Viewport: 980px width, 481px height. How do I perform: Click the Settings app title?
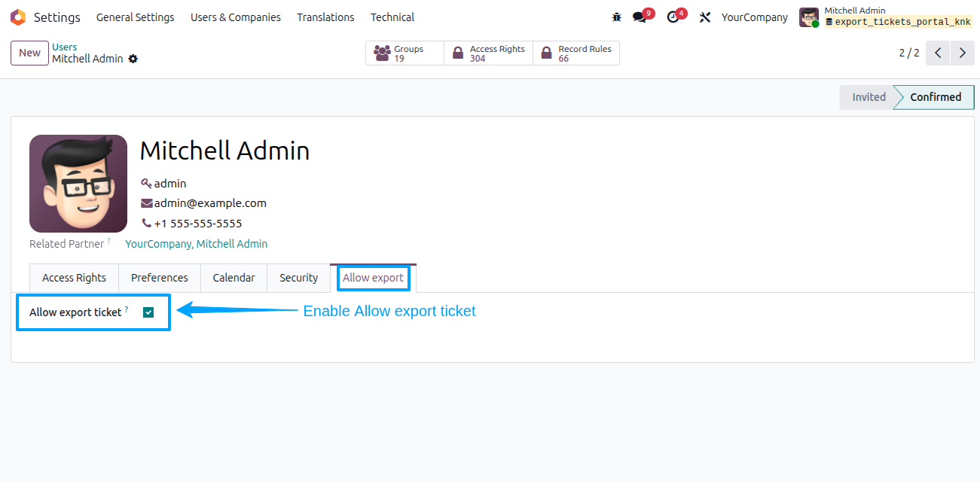[57, 17]
